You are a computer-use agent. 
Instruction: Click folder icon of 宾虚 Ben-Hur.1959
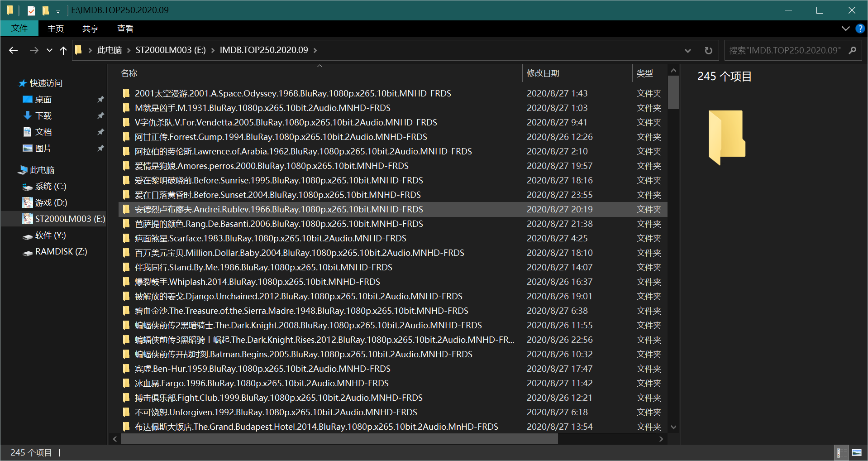pyautogui.click(x=126, y=369)
